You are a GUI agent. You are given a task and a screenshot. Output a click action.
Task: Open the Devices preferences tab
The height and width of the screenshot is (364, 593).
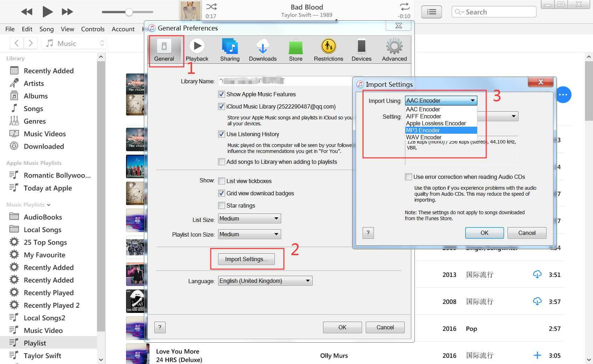(x=361, y=50)
